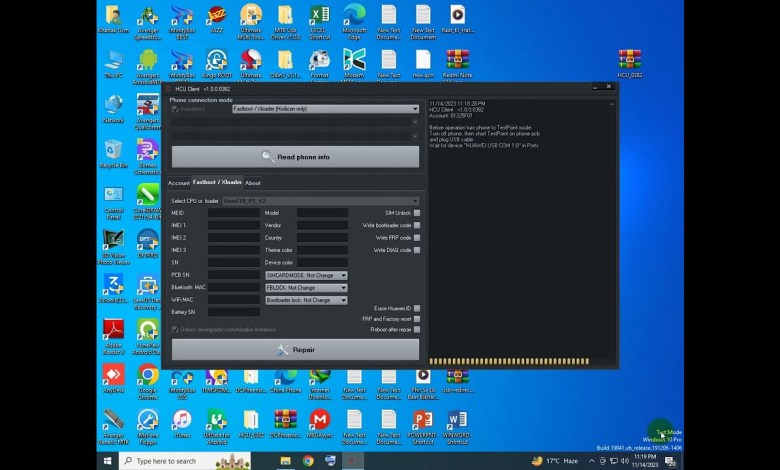This screenshot has height=470, width=780.
Task: Enable the SIM Unlock checkbox
Action: click(x=417, y=213)
